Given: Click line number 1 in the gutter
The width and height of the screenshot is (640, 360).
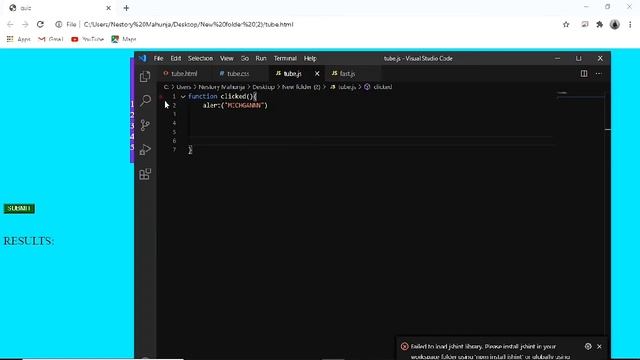Looking at the screenshot, I should click(x=174, y=97).
